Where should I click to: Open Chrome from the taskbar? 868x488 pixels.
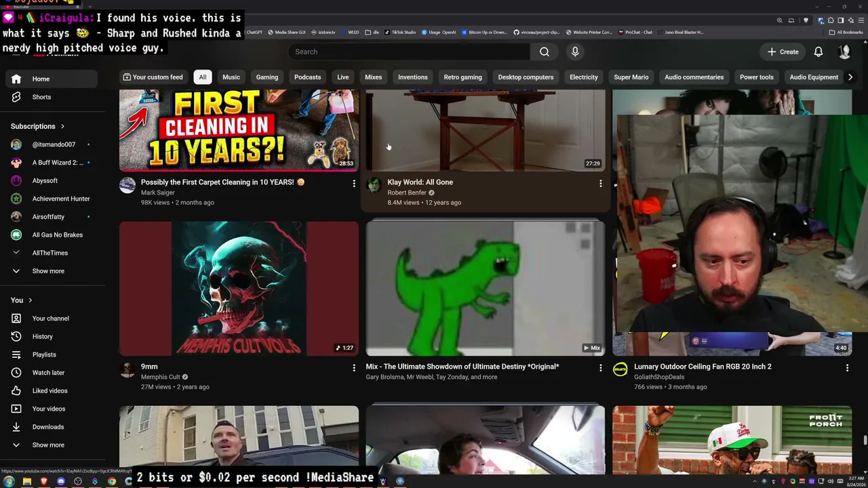point(112,481)
